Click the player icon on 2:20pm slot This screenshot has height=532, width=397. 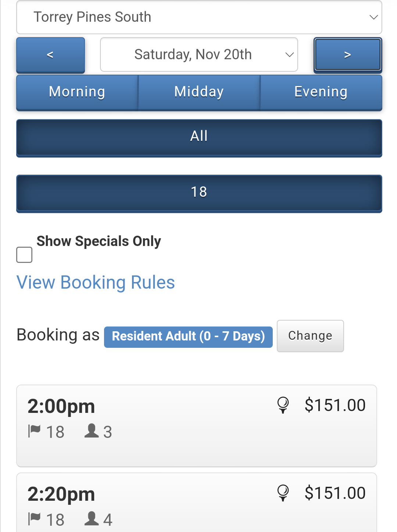(92, 518)
